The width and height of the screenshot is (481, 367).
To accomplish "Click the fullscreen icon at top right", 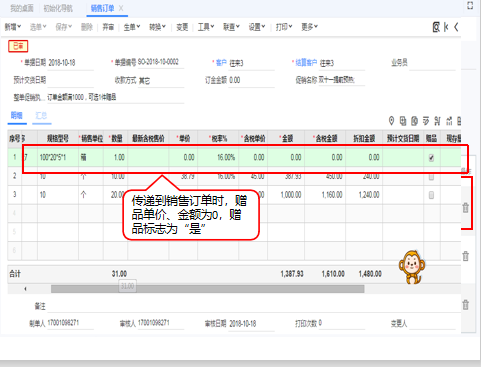I will click(470, 6).
